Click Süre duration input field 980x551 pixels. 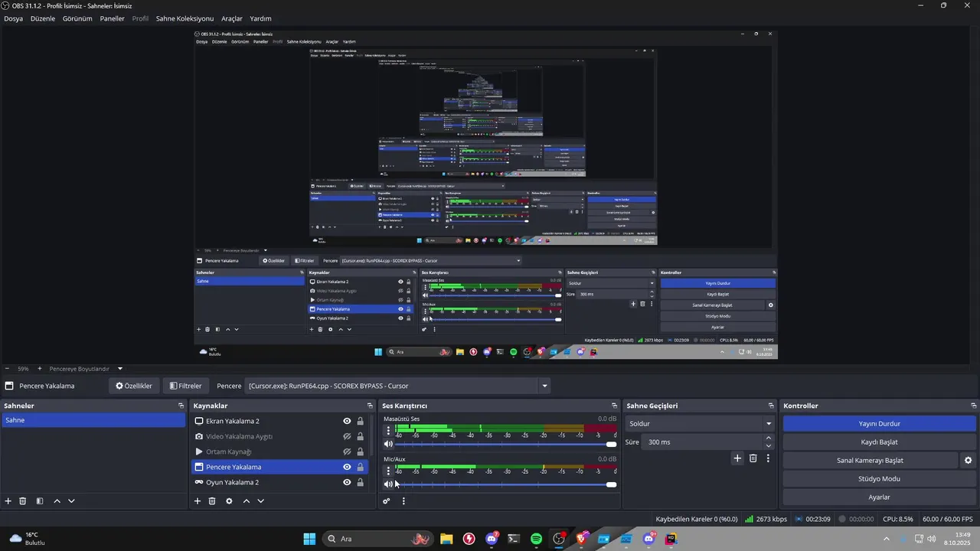tap(702, 442)
